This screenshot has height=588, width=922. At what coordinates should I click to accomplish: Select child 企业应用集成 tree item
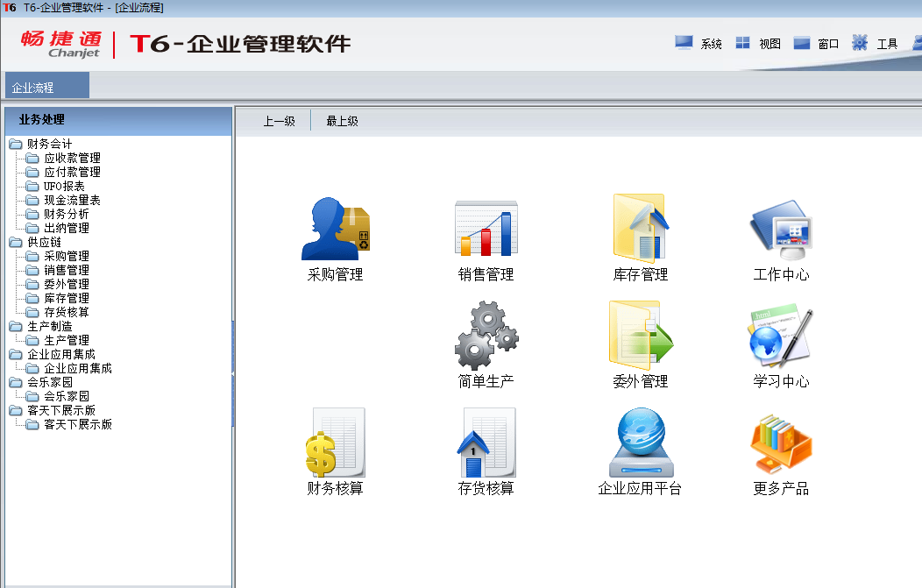pyautogui.click(x=78, y=369)
